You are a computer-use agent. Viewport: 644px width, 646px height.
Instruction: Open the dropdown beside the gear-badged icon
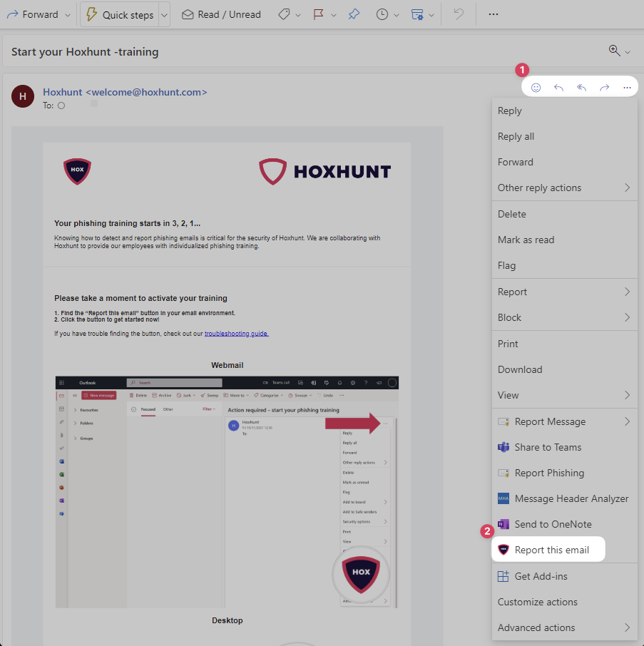tap(431, 15)
